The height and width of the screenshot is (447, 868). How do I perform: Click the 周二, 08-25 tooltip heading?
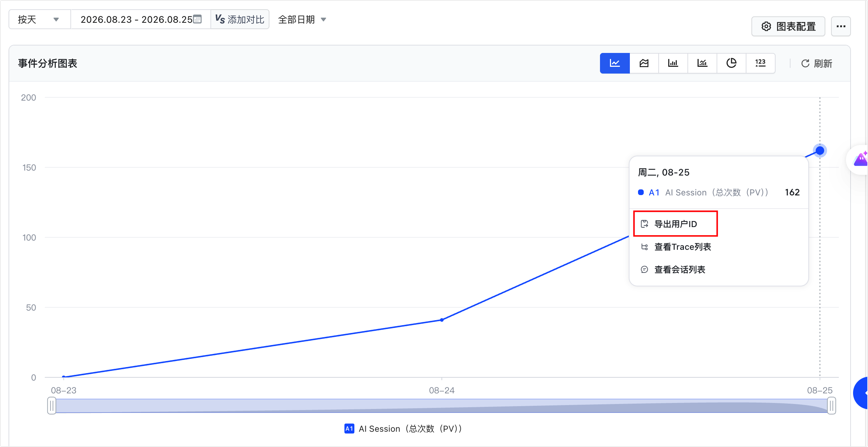[664, 172]
